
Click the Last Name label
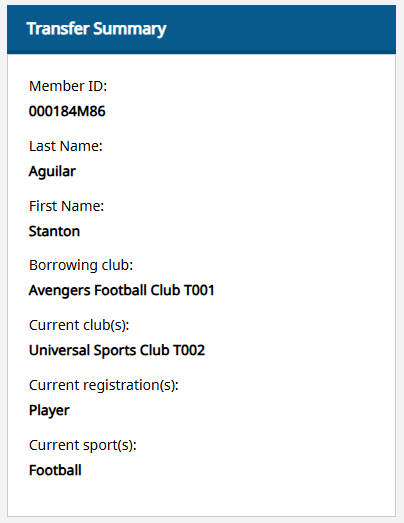(x=66, y=146)
